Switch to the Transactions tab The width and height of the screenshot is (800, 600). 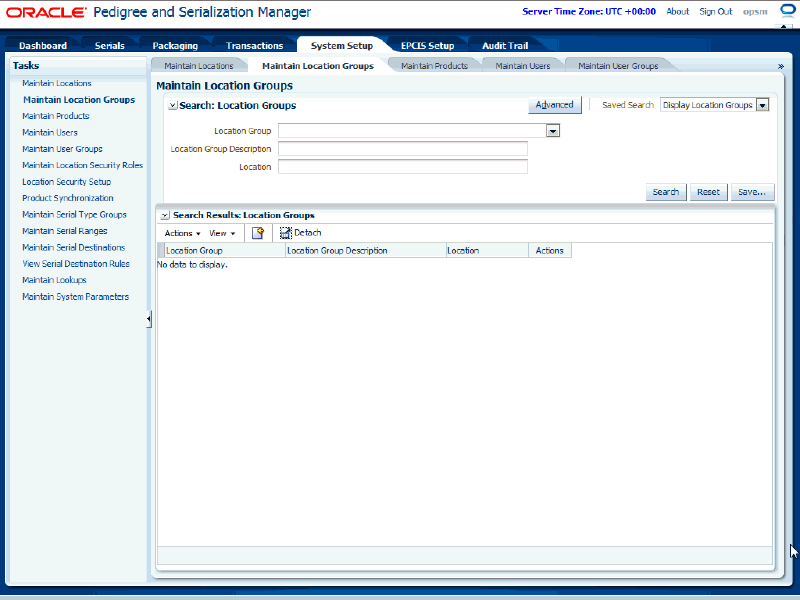255,45
